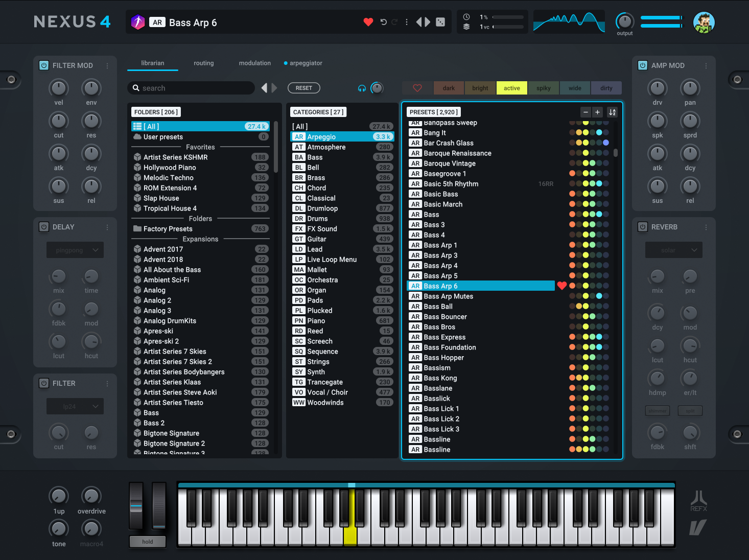The width and height of the screenshot is (749, 560).
Task: Disable the active tag filter
Action: (x=511, y=88)
